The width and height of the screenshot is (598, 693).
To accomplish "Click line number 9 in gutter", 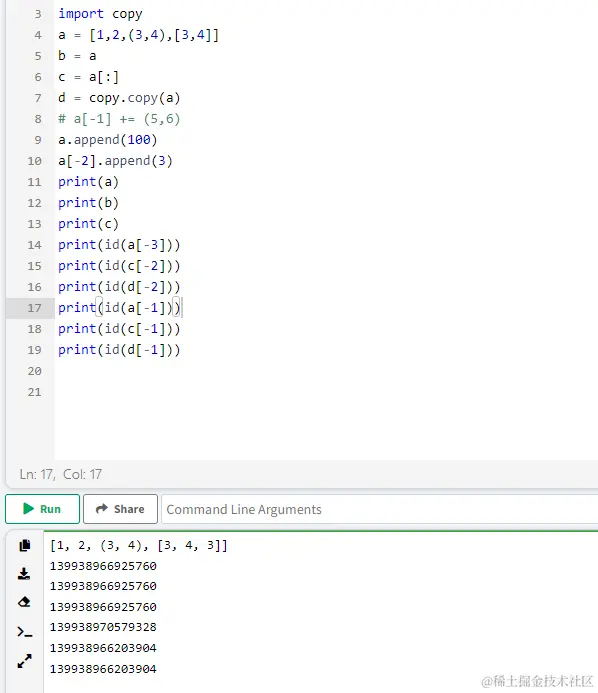I will click(x=38, y=140).
